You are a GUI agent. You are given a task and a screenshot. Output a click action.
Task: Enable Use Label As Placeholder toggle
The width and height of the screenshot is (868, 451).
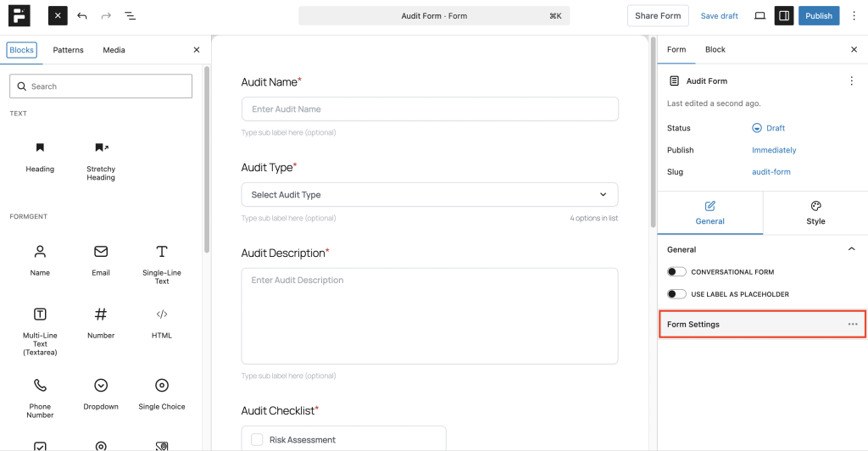click(x=676, y=294)
